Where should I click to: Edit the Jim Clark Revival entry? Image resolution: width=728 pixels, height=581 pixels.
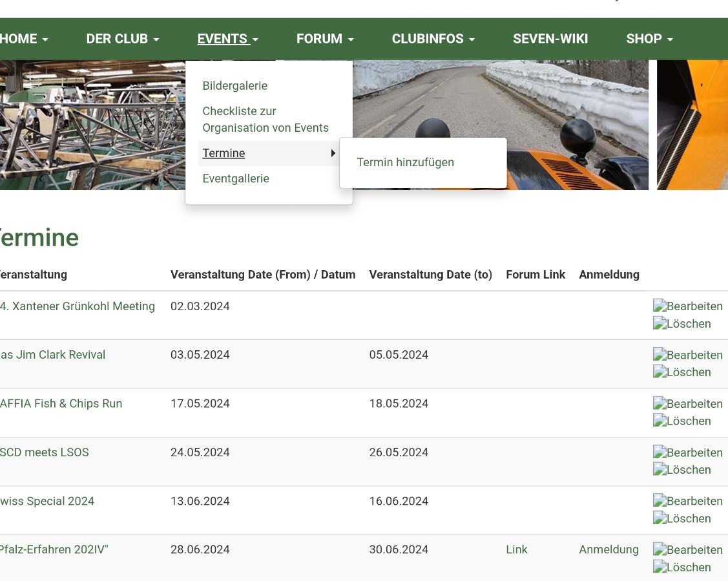click(687, 355)
